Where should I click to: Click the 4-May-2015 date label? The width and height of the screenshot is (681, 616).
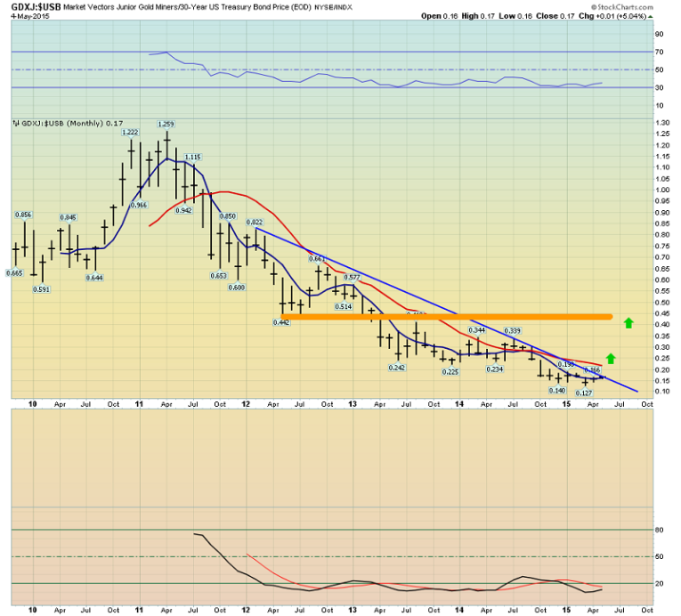[30, 16]
